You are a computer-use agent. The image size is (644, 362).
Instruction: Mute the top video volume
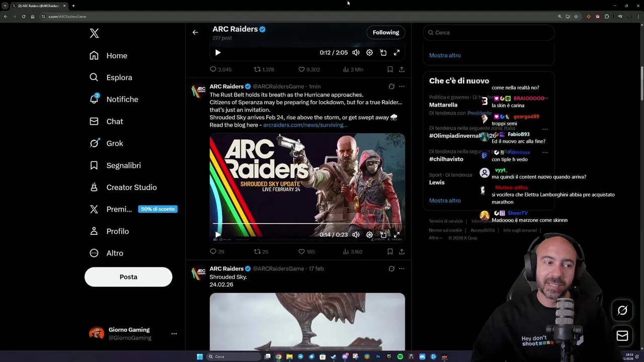356,52
